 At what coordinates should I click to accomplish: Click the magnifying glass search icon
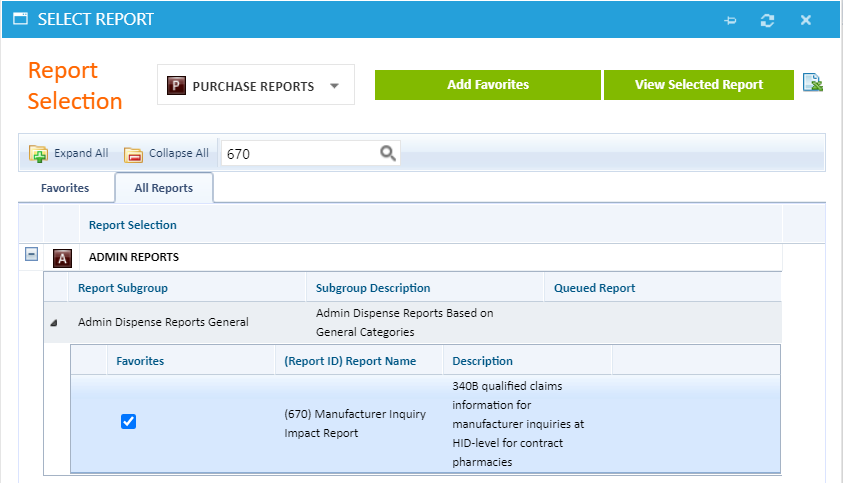click(388, 153)
